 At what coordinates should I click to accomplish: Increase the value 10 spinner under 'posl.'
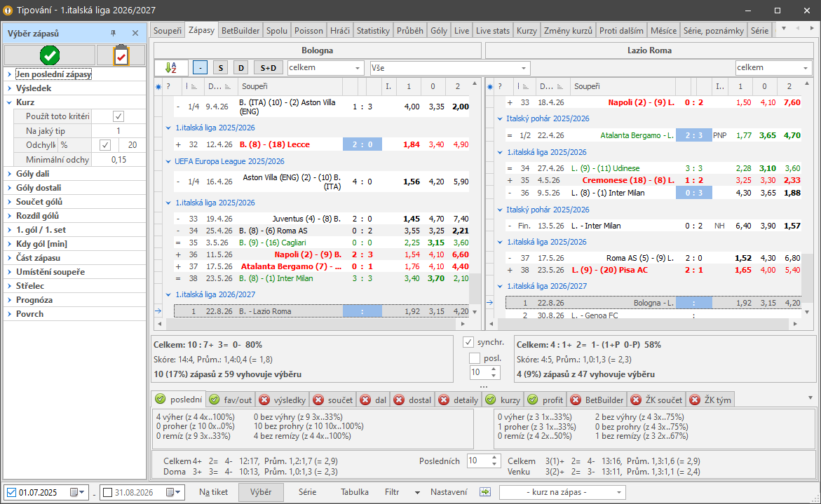pyautogui.click(x=494, y=369)
